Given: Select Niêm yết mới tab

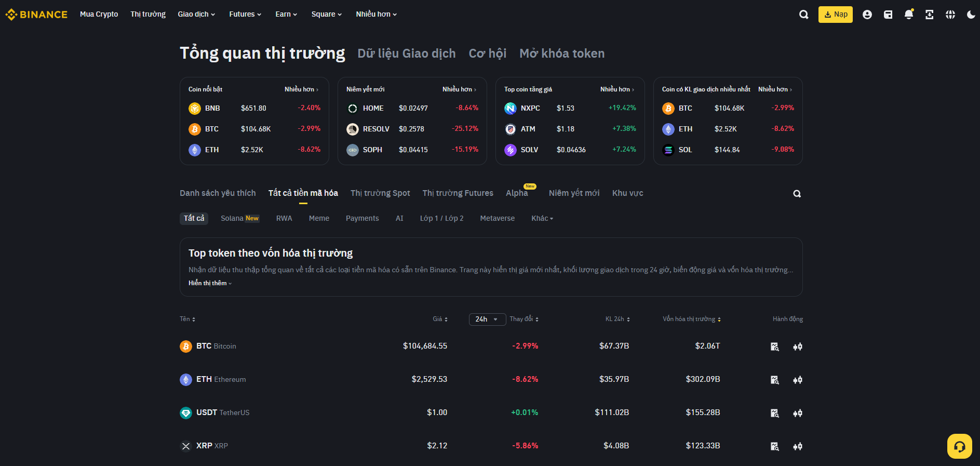Looking at the screenshot, I should pyautogui.click(x=574, y=193).
